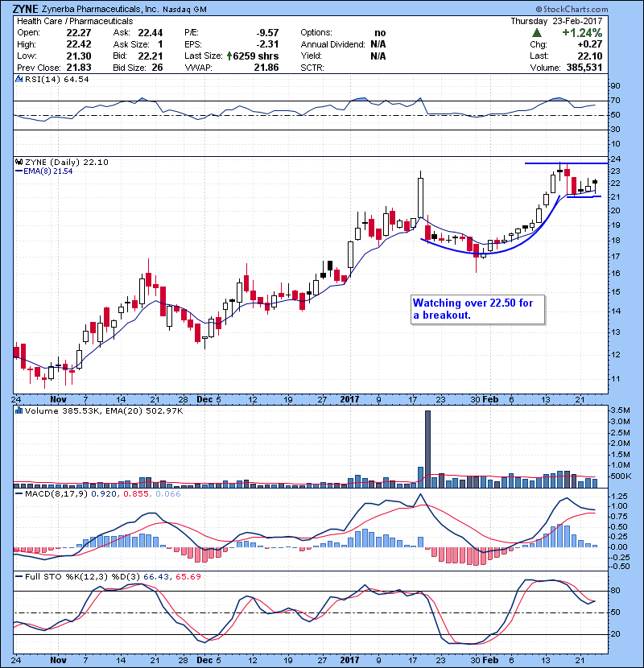Click the Volume value 385,531 in header

point(584,68)
